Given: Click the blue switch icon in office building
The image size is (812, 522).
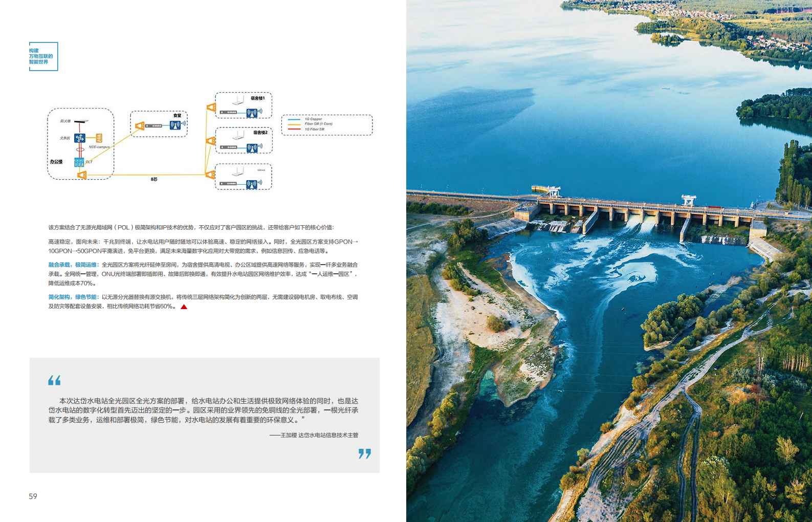Looking at the screenshot, I should (x=80, y=138).
